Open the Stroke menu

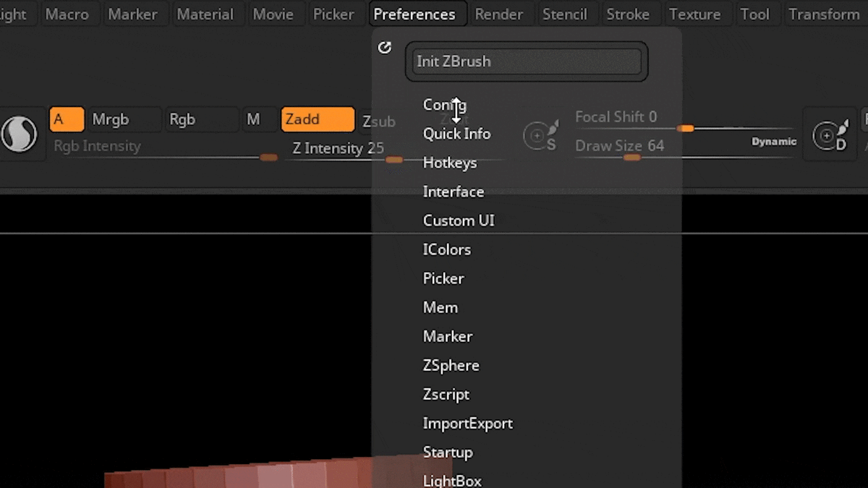628,14
